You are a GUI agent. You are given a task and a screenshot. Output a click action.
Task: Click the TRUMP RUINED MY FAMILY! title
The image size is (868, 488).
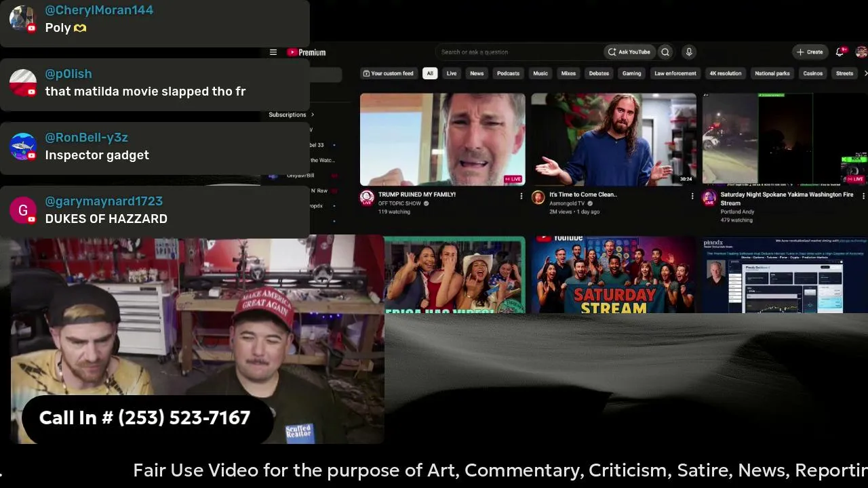point(417,195)
